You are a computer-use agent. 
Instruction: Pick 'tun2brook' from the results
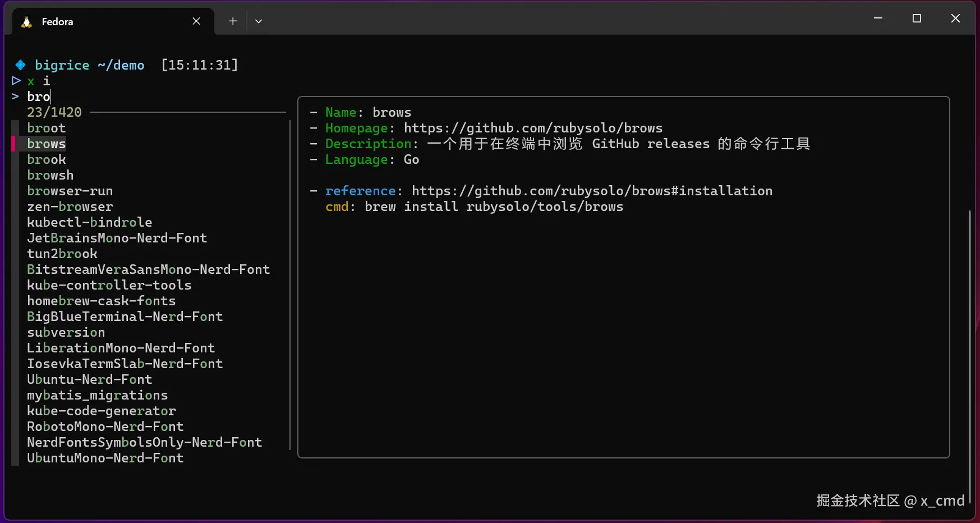point(62,254)
